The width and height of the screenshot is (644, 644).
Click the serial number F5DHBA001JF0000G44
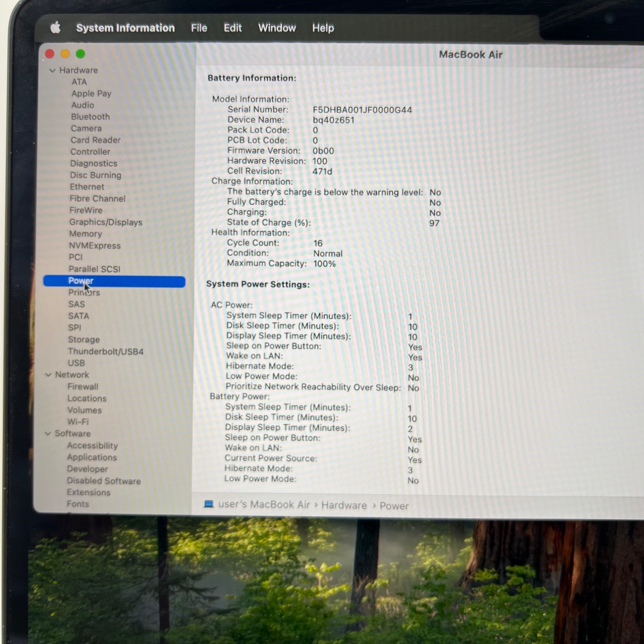click(x=362, y=110)
